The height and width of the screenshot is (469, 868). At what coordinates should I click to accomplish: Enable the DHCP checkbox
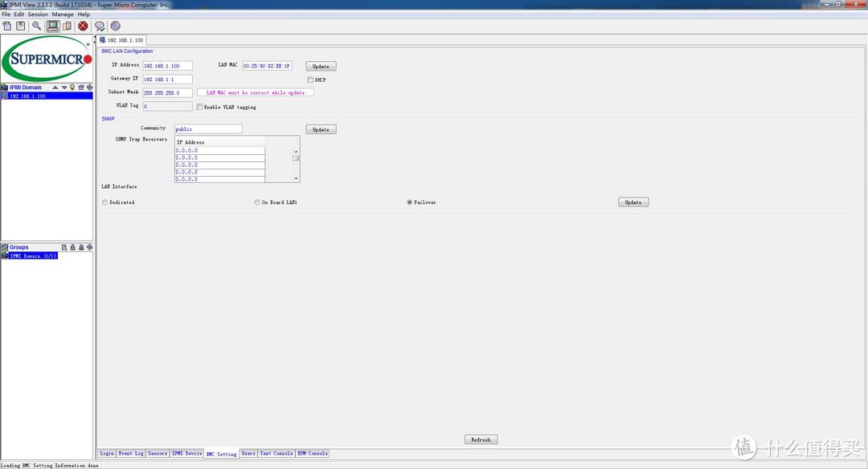[x=310, y=80]
